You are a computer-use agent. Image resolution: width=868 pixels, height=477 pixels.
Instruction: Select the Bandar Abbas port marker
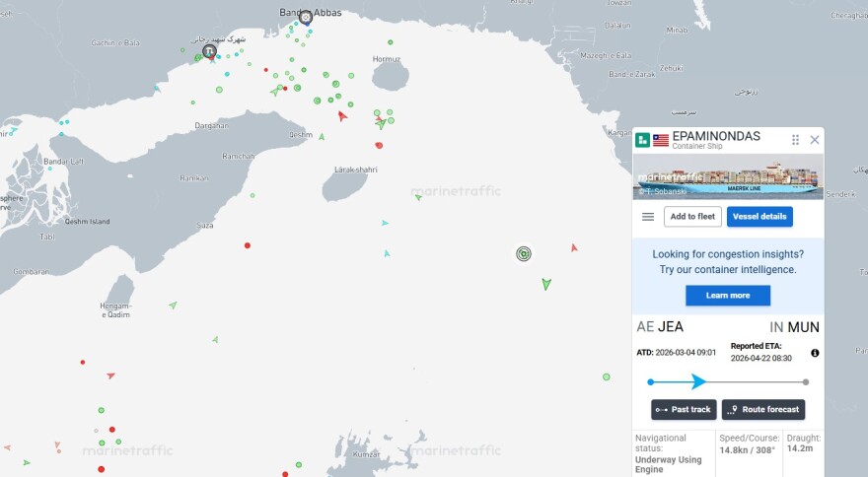(x=306, y=17)
